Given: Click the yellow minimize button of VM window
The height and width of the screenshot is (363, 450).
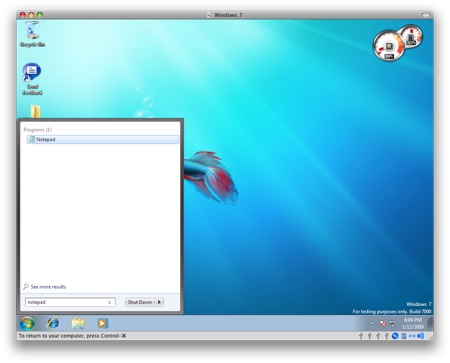Looking at the screenshot, I should 31,15.
